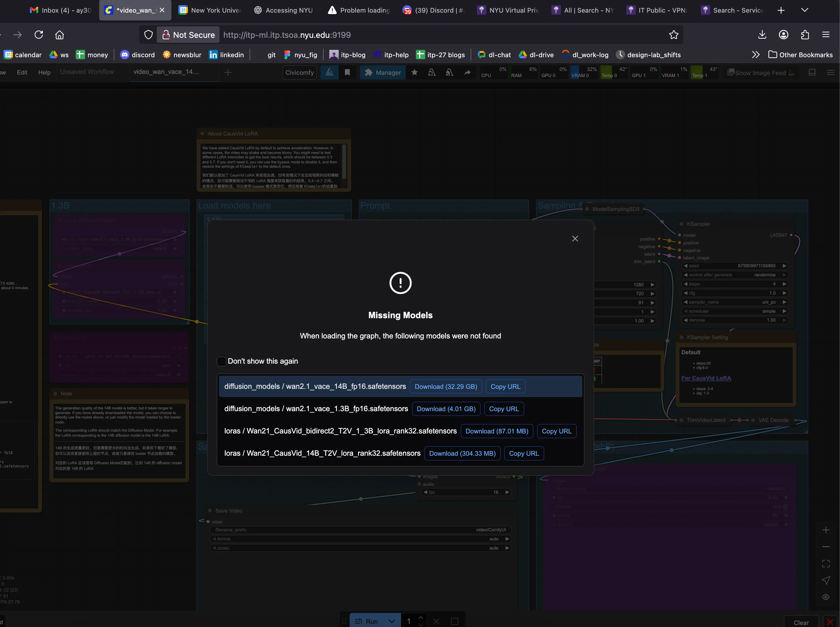Click the bottom panel toggle icon

coord(812,72)
